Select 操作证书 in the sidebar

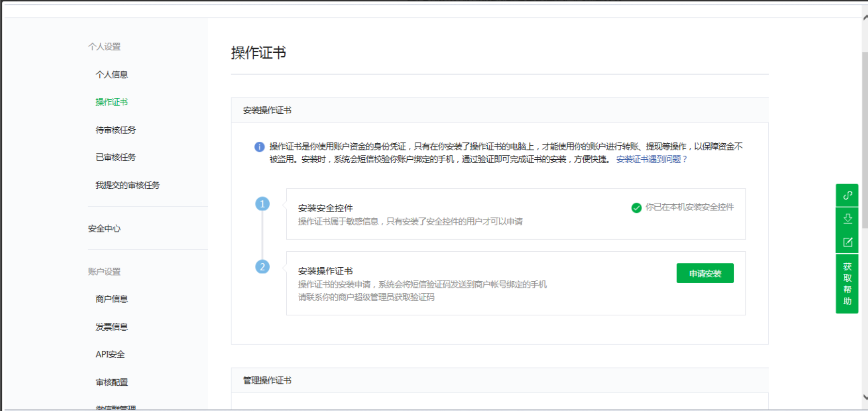click(x=112, y=102)
